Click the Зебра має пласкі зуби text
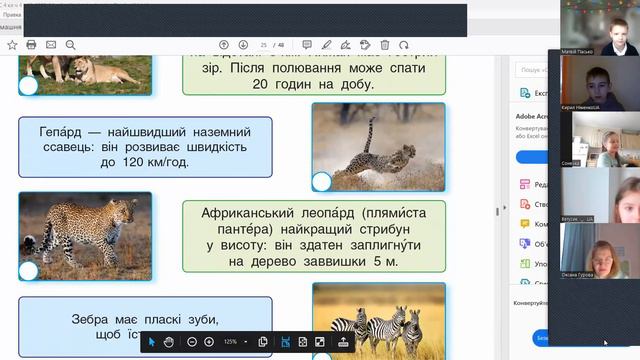Viewport: 640px width, 360px height. click(145, 319)
